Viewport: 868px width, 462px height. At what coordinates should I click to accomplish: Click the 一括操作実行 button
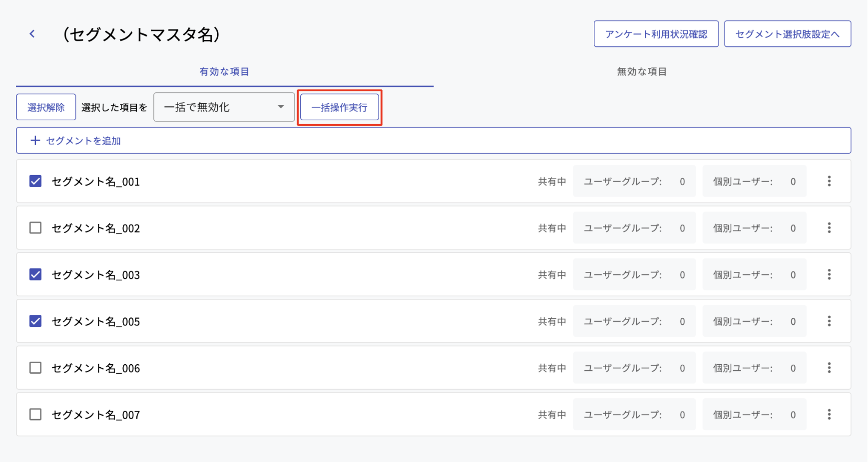tap(340, 107)
